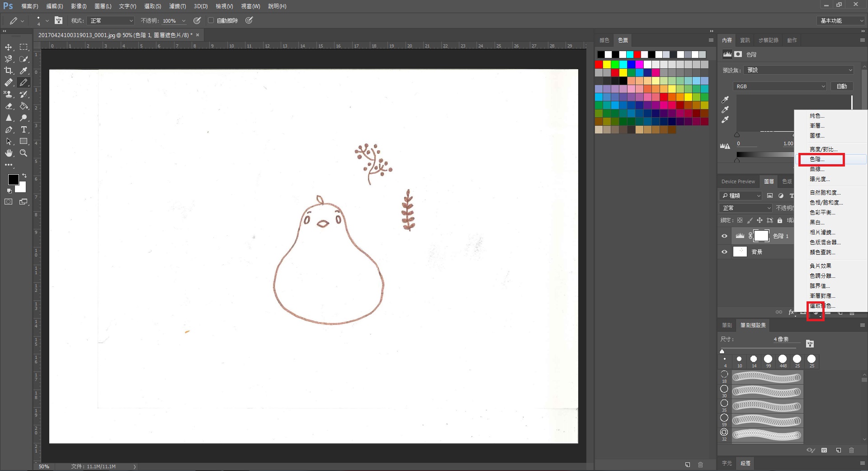
Task: Select the Zoom tool
Action: pyautogui.click(x=24, y=153)
